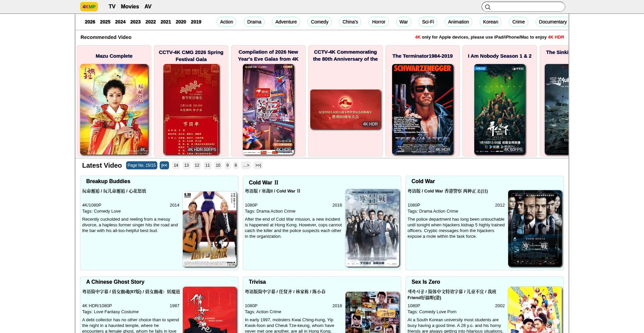The image size is (644, 333).
Task: Filter videos by year 2021
Action: pyautogui.click(x=166, y=22)
